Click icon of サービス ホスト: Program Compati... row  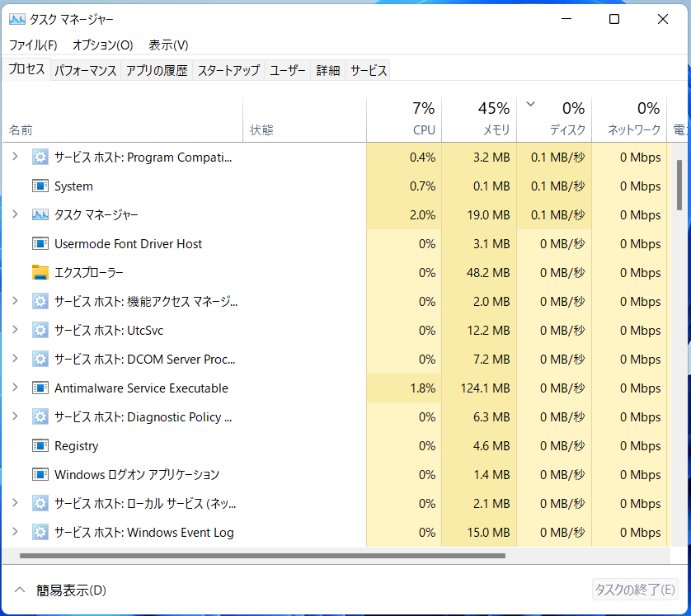(40, 157)
